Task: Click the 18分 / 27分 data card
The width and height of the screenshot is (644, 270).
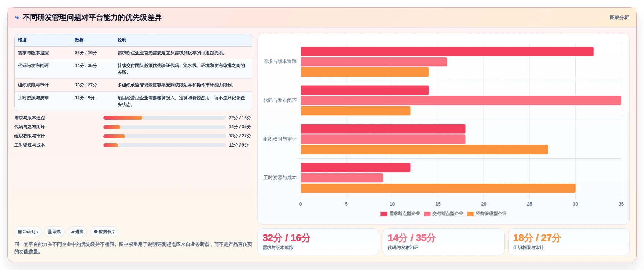Action: pyautogui.click(x=569, y=242)
